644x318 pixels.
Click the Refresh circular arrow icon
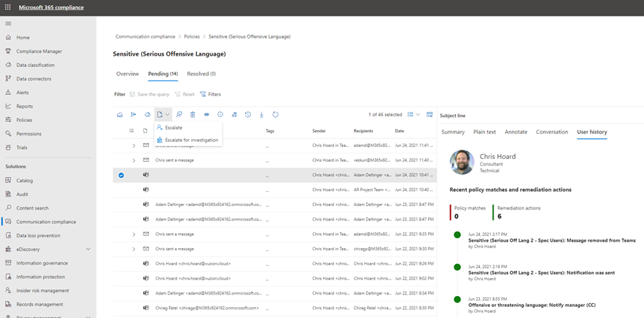(x=275, y=115)
